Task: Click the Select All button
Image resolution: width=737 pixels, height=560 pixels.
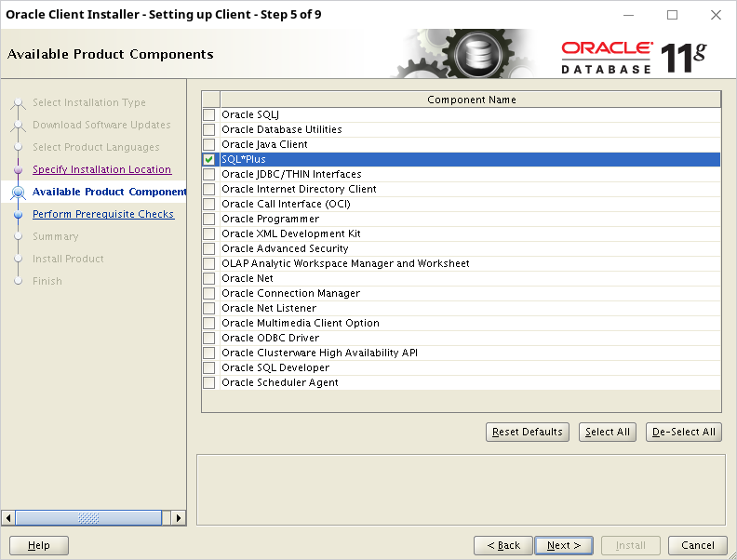Action: click(608, 433)
